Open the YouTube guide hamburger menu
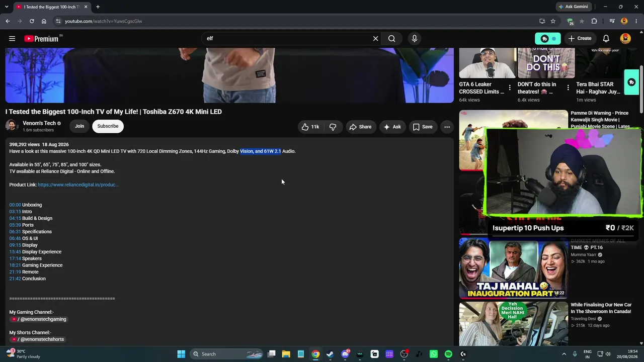Image resolution: width=644 pixels, height=362 pixels. 12,39
